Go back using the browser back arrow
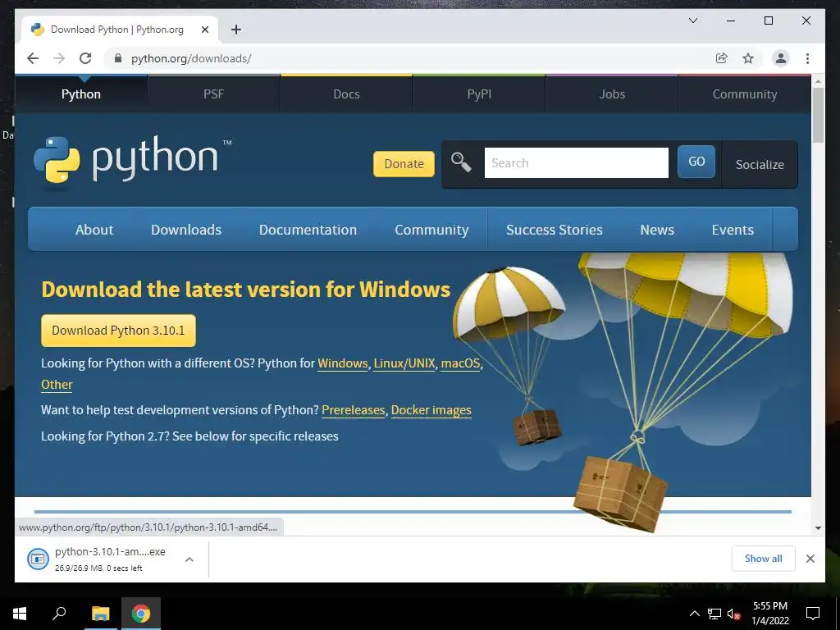The width and height of the screenshot is (840, 630). click(x=33, y=58)
